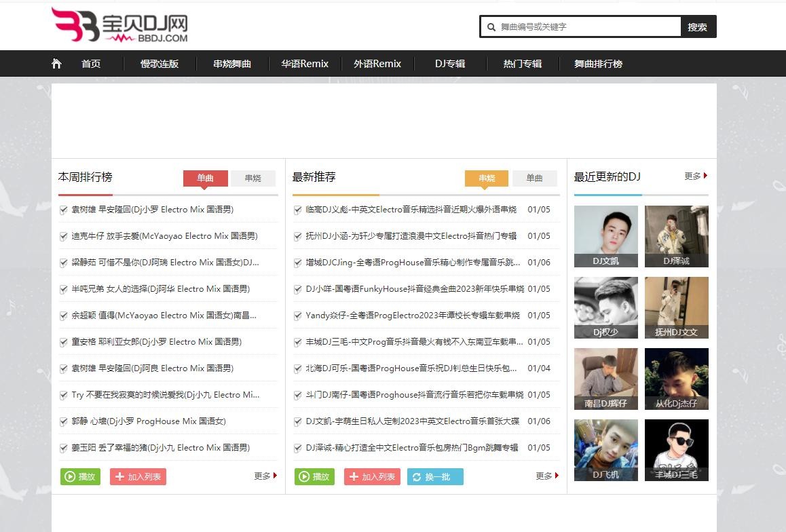Refresh the list with the 换一批 button
The image size is (786, 532).
pos(435,476)
